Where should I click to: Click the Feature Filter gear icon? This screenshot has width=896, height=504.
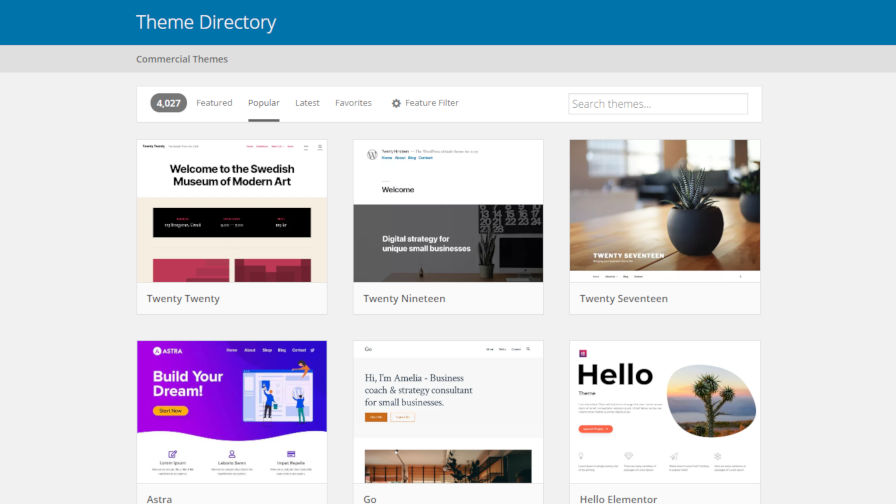396,103
